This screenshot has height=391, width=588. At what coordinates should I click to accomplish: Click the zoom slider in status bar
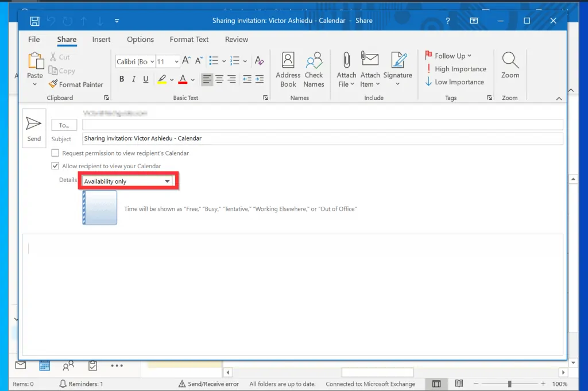point(509,384)
